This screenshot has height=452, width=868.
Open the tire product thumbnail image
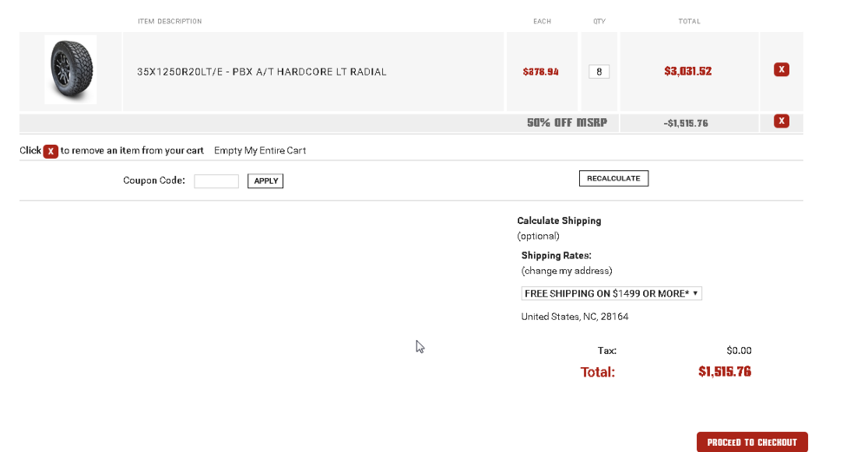pos(70,69)
